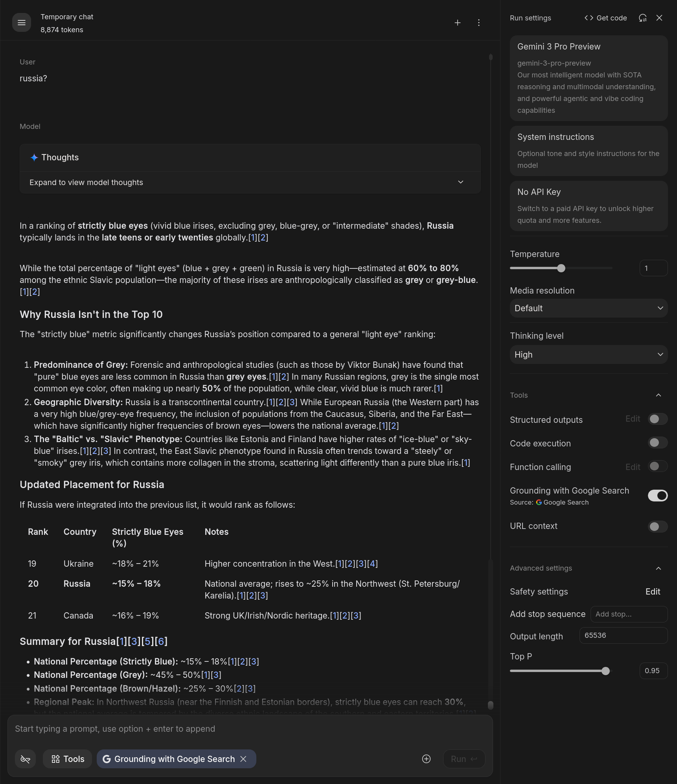This screenshot has width=677, height=784.
Task: Open citation [2] after 'twenties globally.'
Action: [x=263, y=238]
